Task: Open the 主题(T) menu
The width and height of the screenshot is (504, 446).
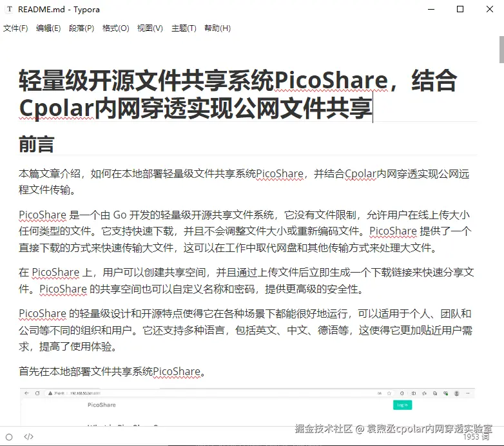Action: coord(184,28)
